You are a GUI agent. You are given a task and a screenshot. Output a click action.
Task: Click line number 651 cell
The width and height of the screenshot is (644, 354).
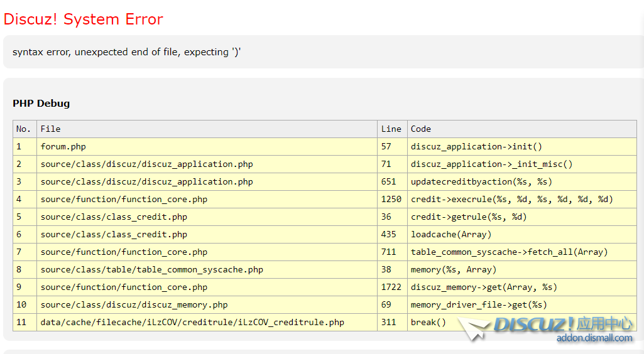pyautogui.click(x=392, y=182)
